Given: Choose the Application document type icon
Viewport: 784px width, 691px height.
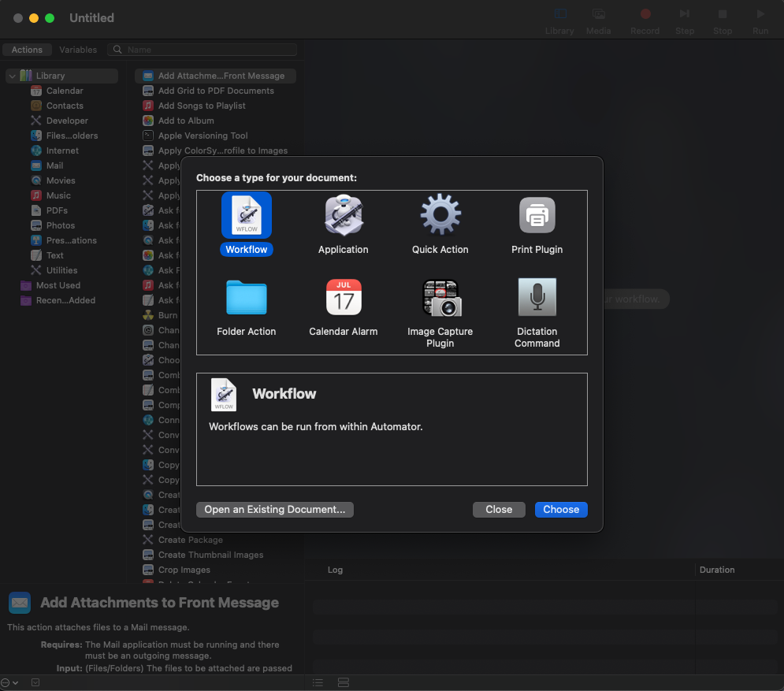Looking at the screenshot, I should click(344, 215).
